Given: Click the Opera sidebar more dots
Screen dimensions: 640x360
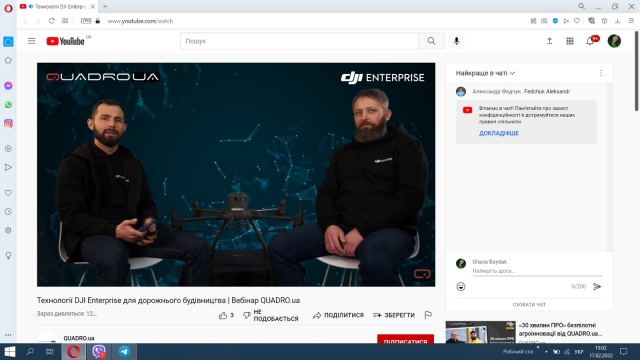Looking at the screenshot, I should [8, 335].
